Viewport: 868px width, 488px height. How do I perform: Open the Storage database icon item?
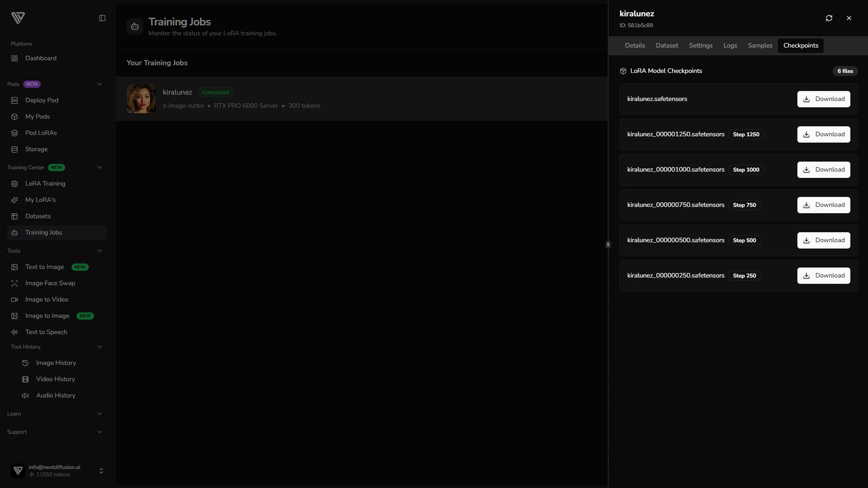14,149
